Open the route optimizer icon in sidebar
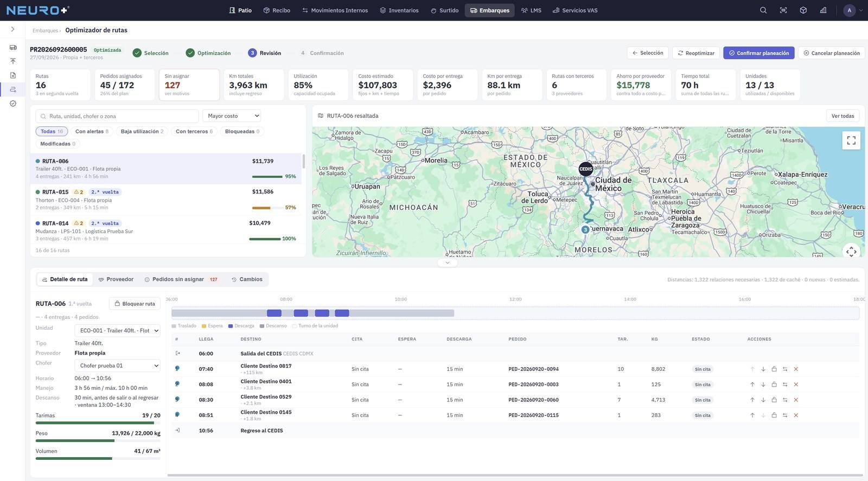 point(13,89)
